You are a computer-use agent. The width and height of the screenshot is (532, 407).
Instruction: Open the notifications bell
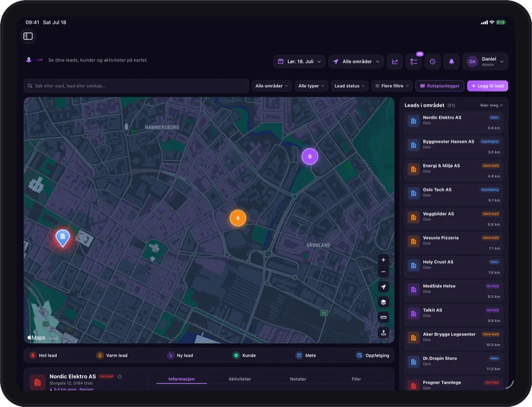coord(451,62)
